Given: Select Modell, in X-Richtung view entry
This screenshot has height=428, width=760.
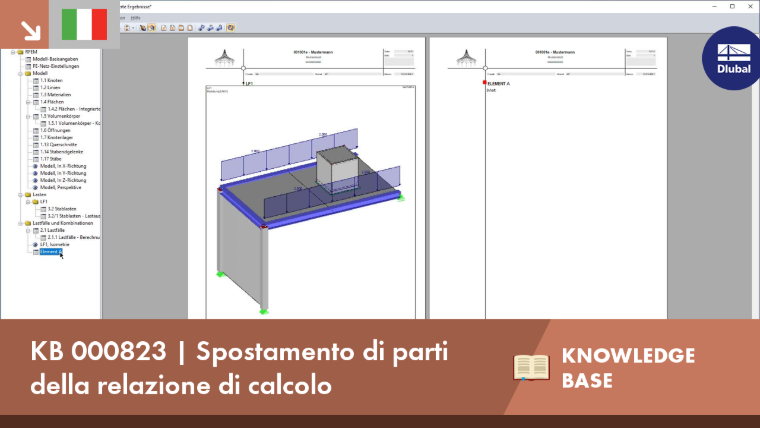Looking at the screenshot, I should click(63, 166).
